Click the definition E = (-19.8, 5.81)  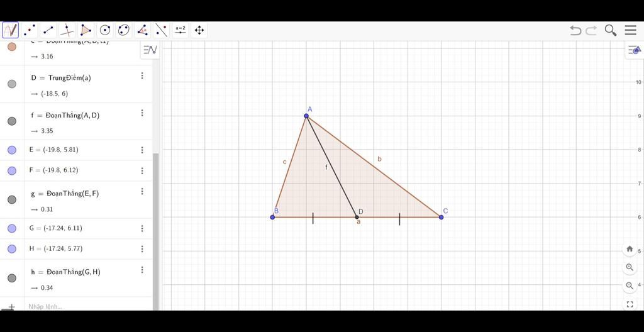pos(54,150)
